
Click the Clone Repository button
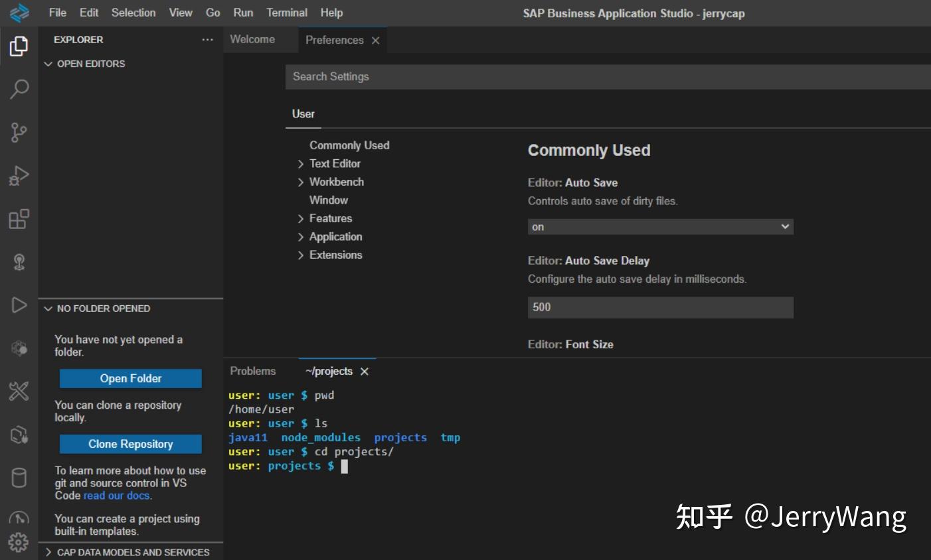coord(131,444)
